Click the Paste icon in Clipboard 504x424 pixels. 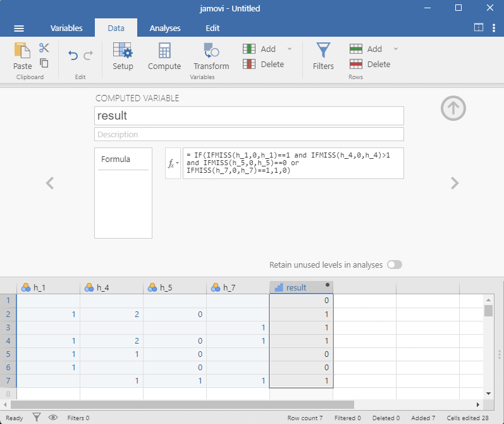[22, 56]
